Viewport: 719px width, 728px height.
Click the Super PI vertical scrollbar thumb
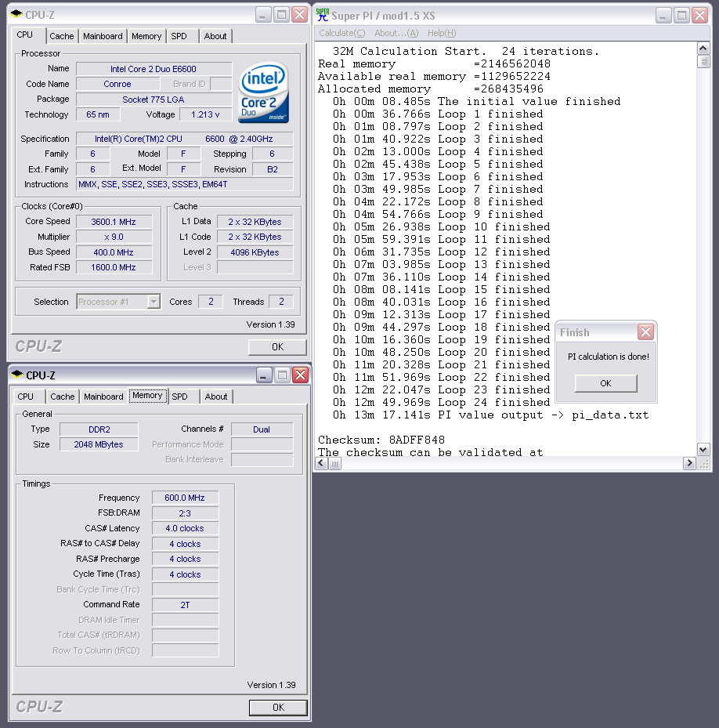click(703, 61)
